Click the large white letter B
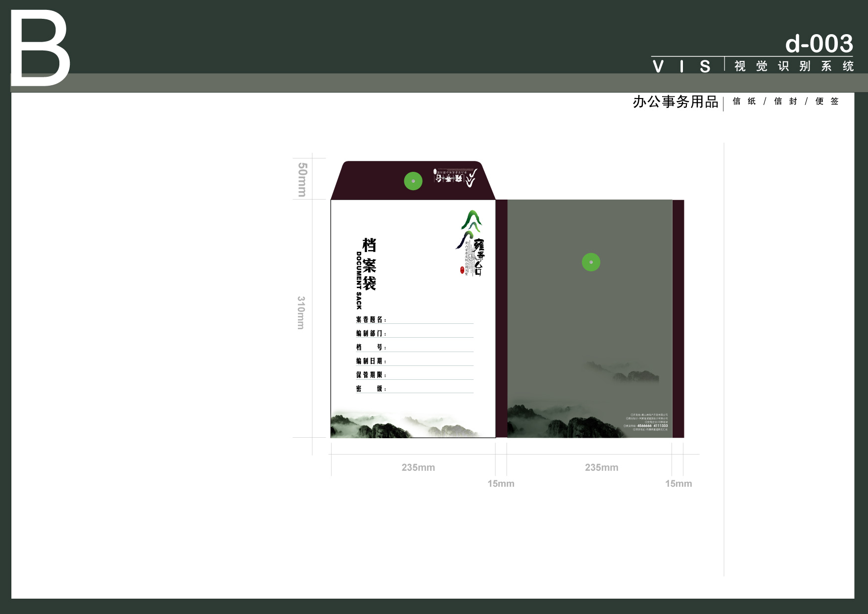The image size is (868, 614). pos(40,49)
